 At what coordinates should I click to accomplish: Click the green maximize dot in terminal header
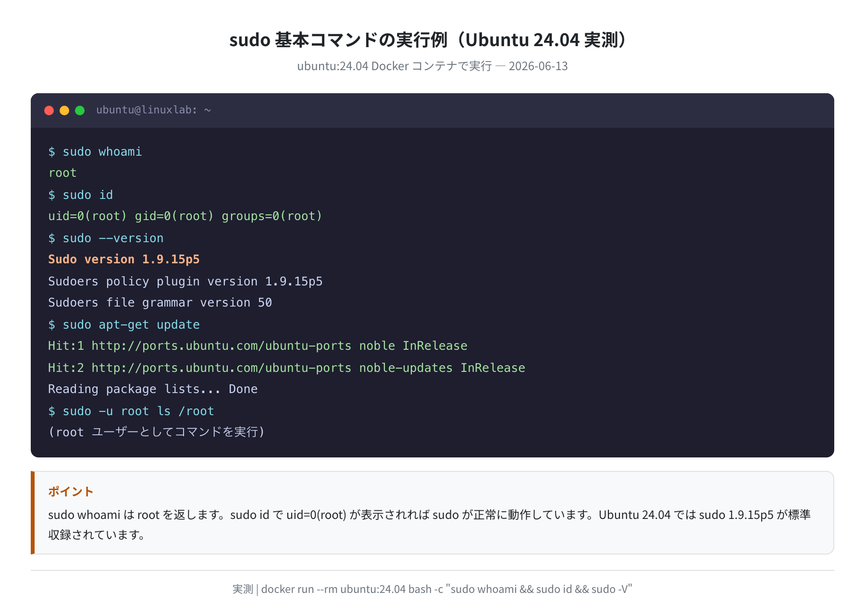tap(80, 111)
